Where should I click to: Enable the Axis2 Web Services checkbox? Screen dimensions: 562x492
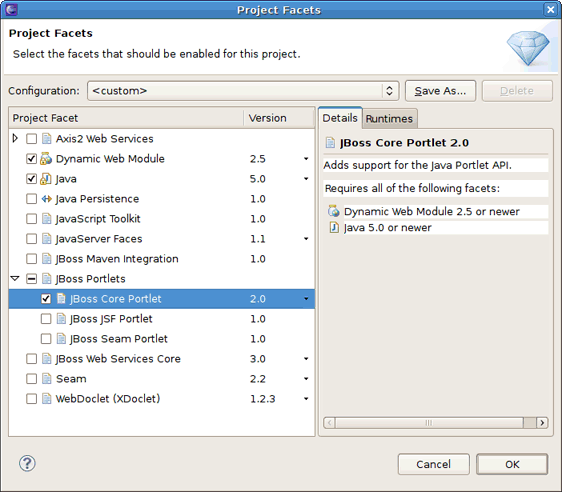click(32, 139)
